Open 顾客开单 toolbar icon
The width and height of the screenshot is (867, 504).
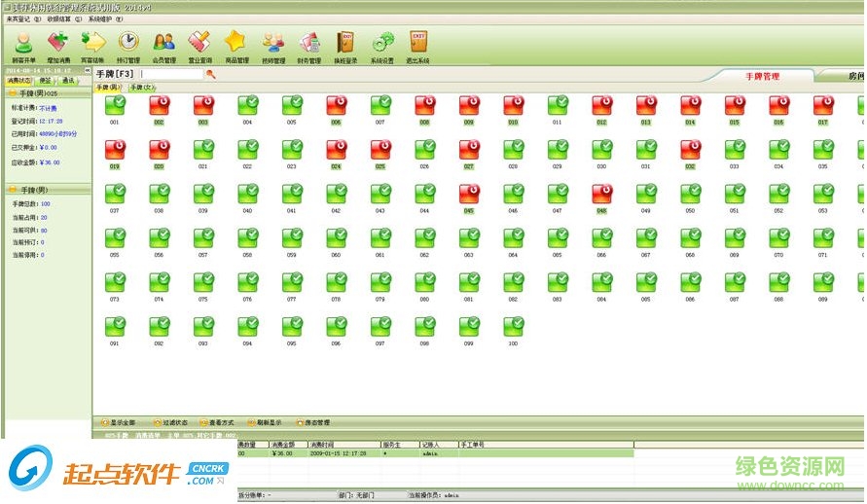coord(23,47)
